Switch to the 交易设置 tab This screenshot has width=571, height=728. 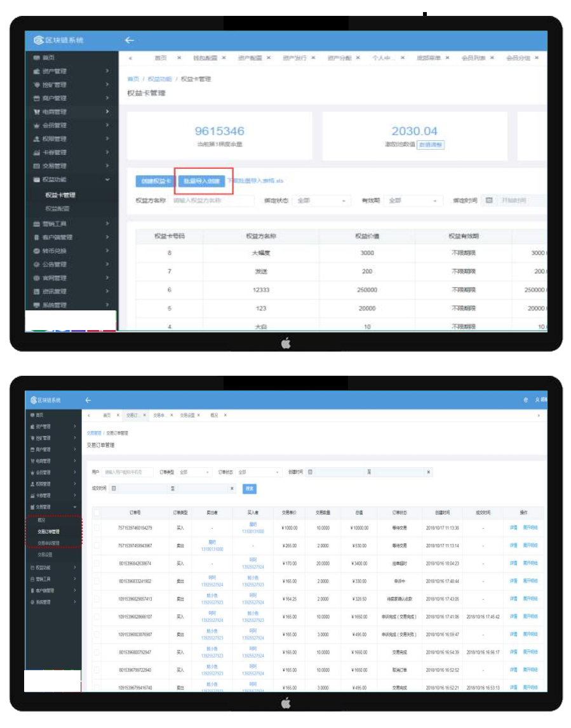coord(188,415)
